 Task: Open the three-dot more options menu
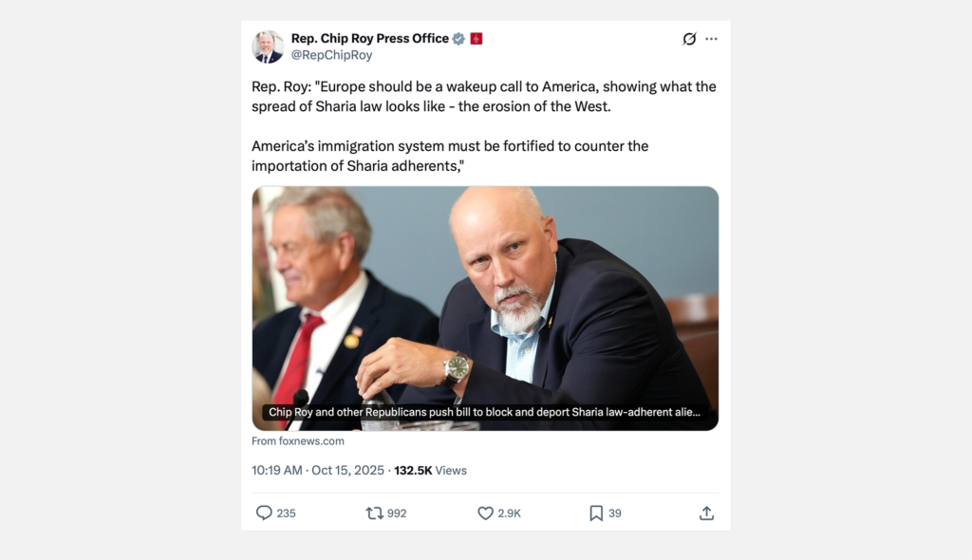[712, 39]
